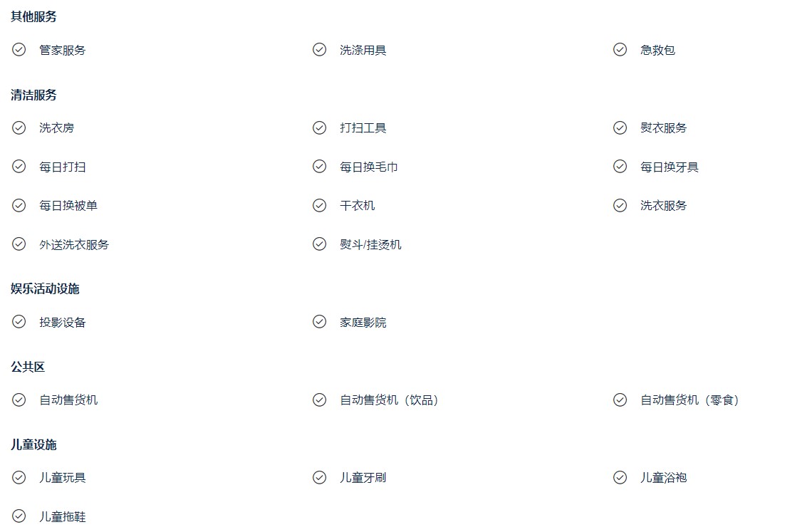This screenshot has width=812, height=532.
Task: Click the 每日换毛巾 amenity label
Action: [369, 167]
